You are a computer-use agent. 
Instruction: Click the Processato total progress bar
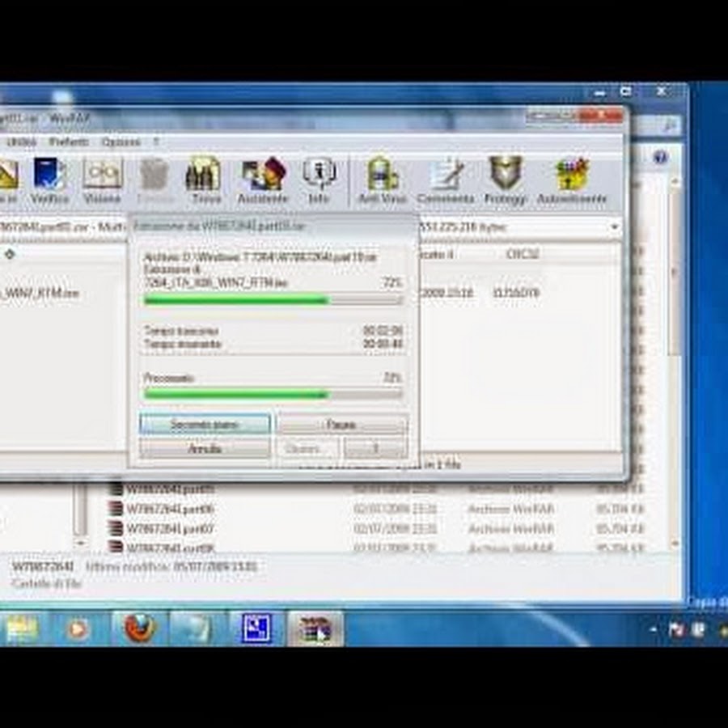coord(273,395)
